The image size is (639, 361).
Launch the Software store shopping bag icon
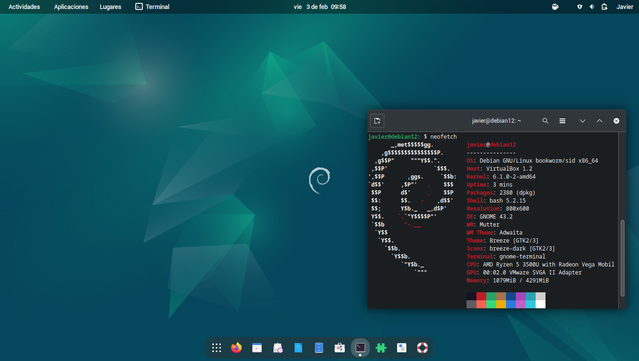point(339,348)
